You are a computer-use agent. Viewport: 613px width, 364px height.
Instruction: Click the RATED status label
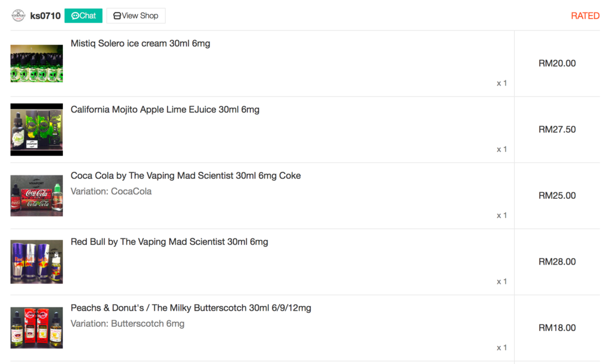tap(585, 16)
